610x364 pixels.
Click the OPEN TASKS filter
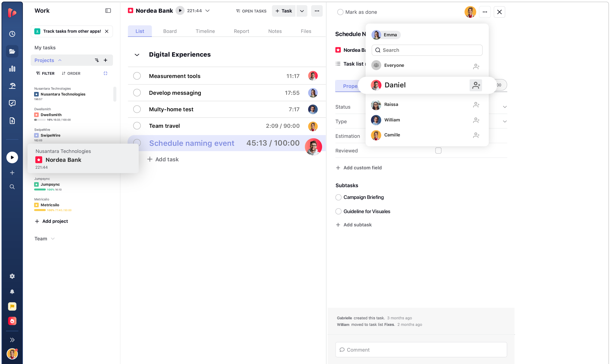(251, 11)
